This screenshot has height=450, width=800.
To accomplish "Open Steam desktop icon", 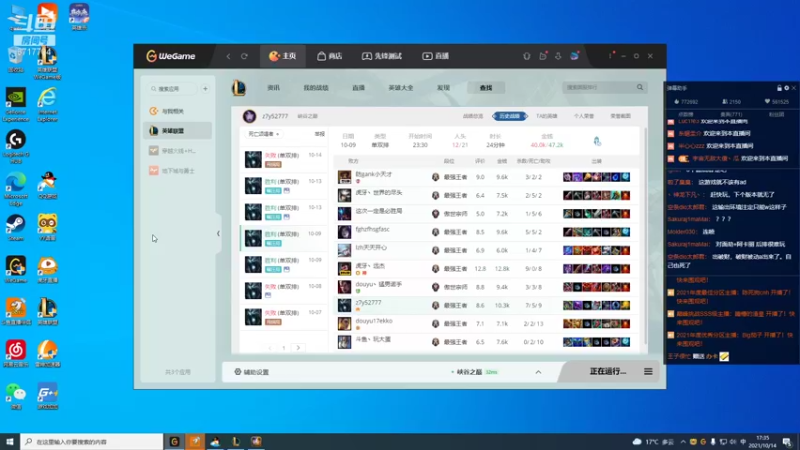I will point(16,228).
